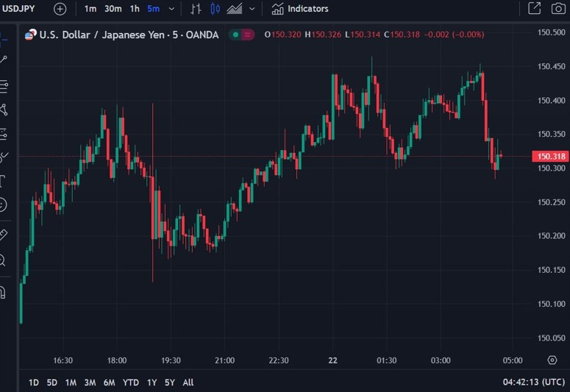Select the 6M date range
570x392 pixels.
click(x=109, y=382)
